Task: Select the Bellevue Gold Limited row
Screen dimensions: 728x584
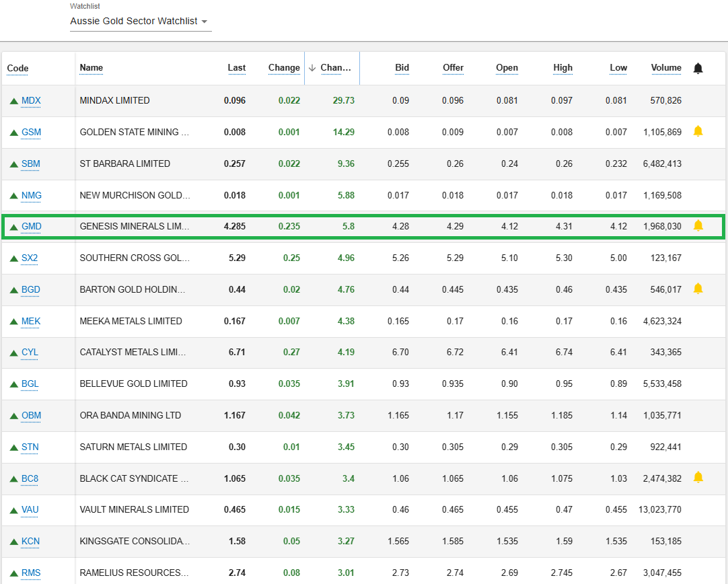Action: point(133,384)
